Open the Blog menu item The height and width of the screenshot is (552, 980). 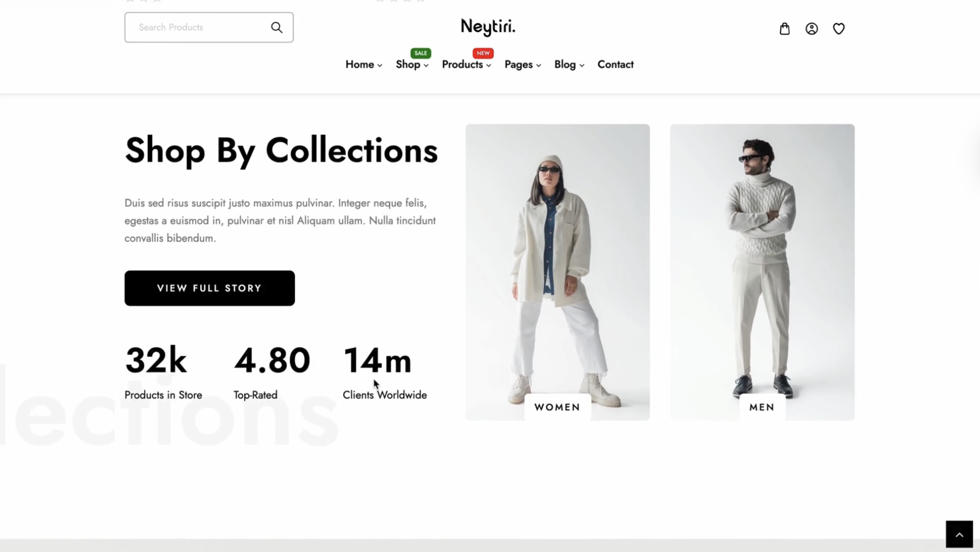[x=565, y=65]
